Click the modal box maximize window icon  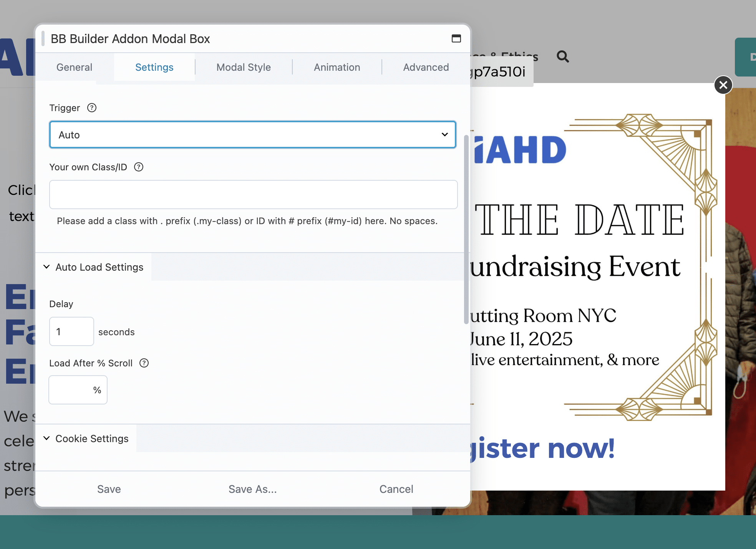(456, 38)
